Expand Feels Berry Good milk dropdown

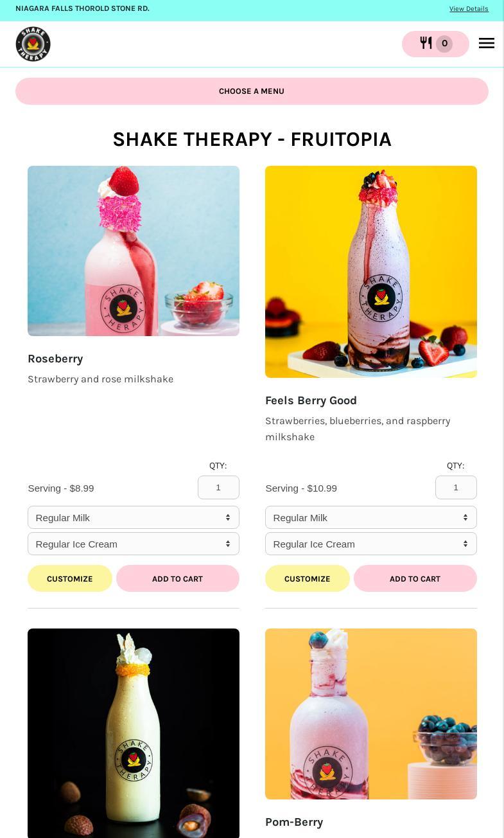[x=371, y=517]
